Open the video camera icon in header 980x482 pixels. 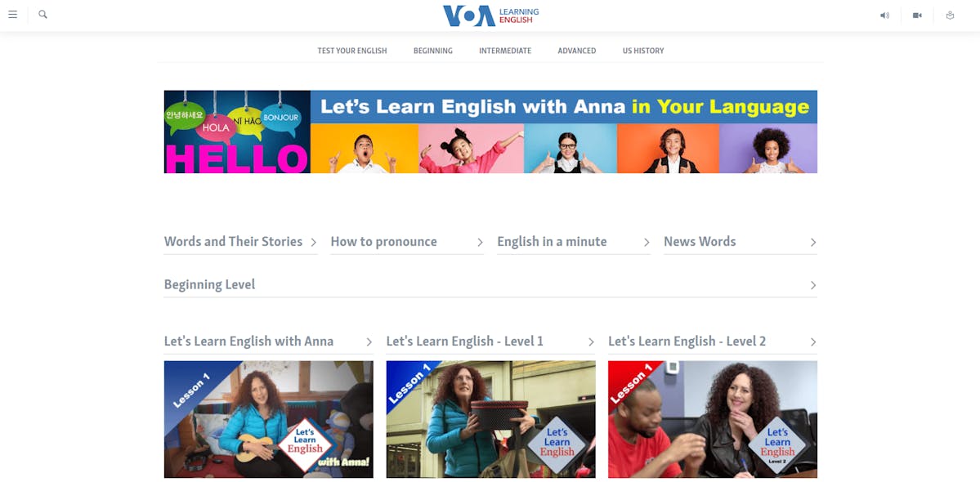[x=917, y=16]
